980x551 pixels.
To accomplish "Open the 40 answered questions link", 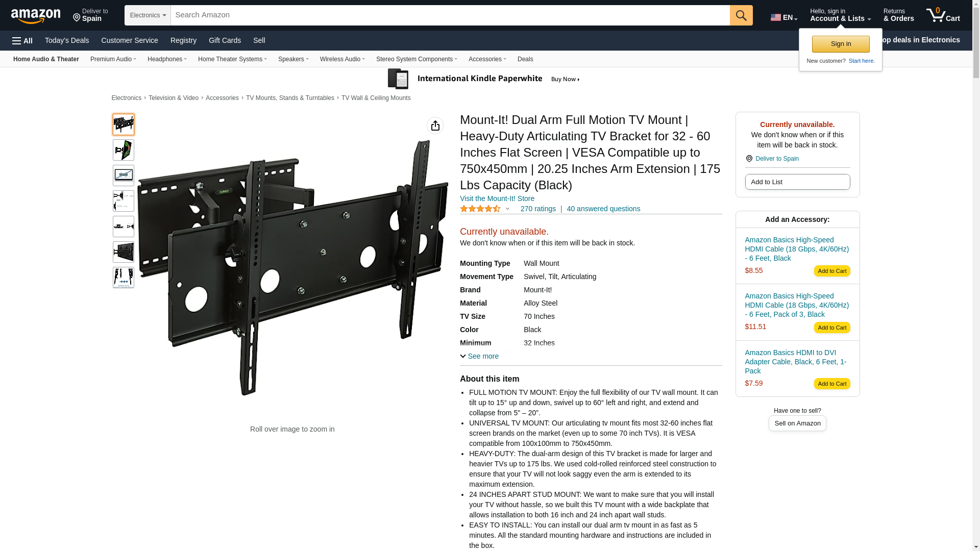I will click(603, 209).
